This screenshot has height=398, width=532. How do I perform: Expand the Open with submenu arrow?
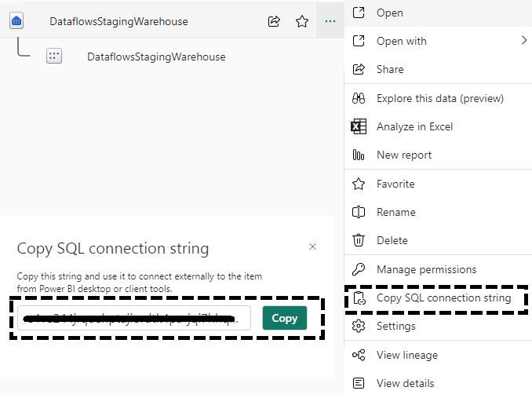point(523,40)
